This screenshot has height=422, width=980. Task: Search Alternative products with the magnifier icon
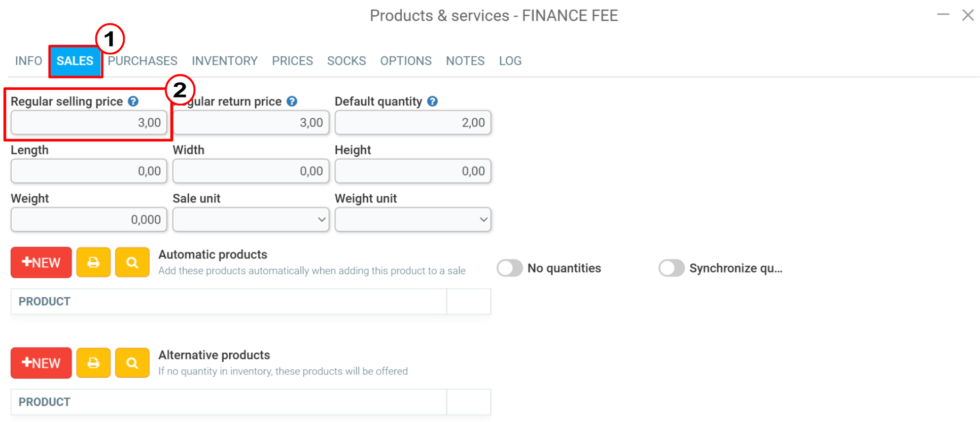coord(132,363)
